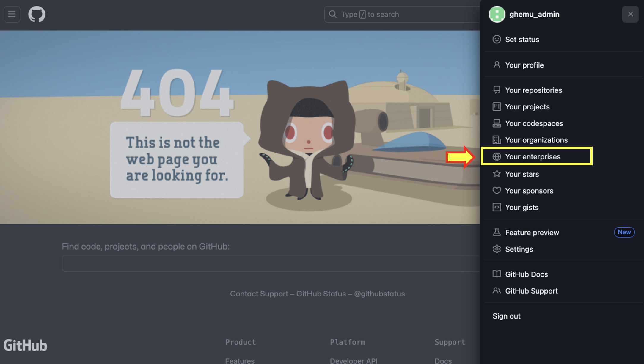This screenshot has height=364, width=644.
Task: Click the Product footer heading
Action: click(x=240, y=342)
